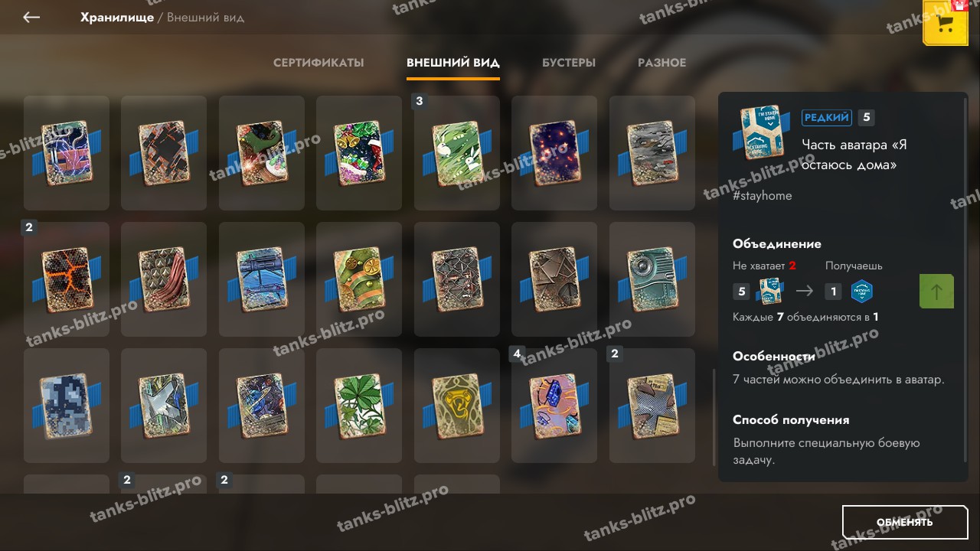Viewport: 980px width, 551px height.
Task: Go back using the arrow icon
Action: coord(31,17)
